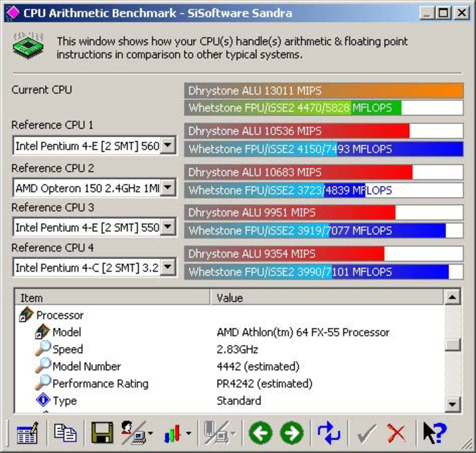This screenshot has width=476, height=453.
Task: Click the Current CPU Dhrystone ALU 13011 bar
Action: [323, 90]
